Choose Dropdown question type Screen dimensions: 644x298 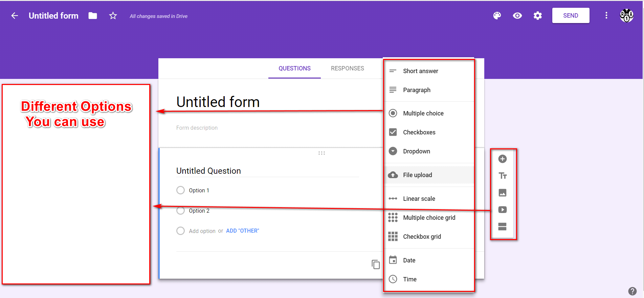click(429, 151)
